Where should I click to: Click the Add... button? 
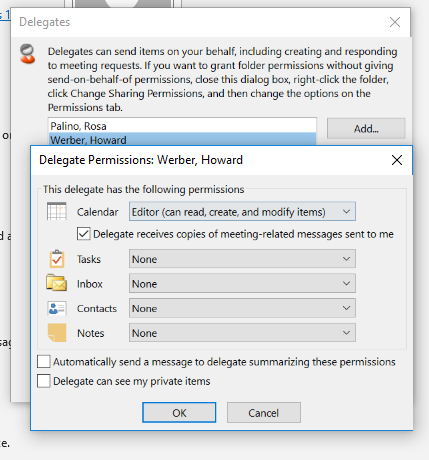pos(366,128)
